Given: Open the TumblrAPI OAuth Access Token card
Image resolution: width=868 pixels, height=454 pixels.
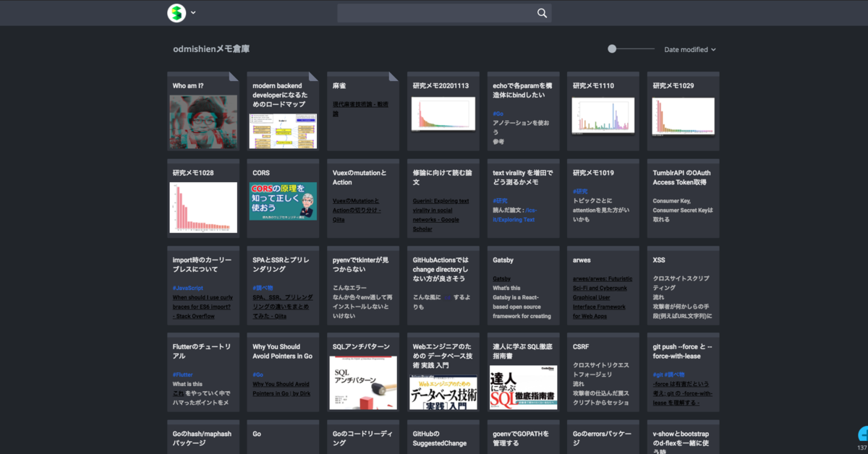Looking at the screenshot, I should pyautogui.click(x=684, y=199).
